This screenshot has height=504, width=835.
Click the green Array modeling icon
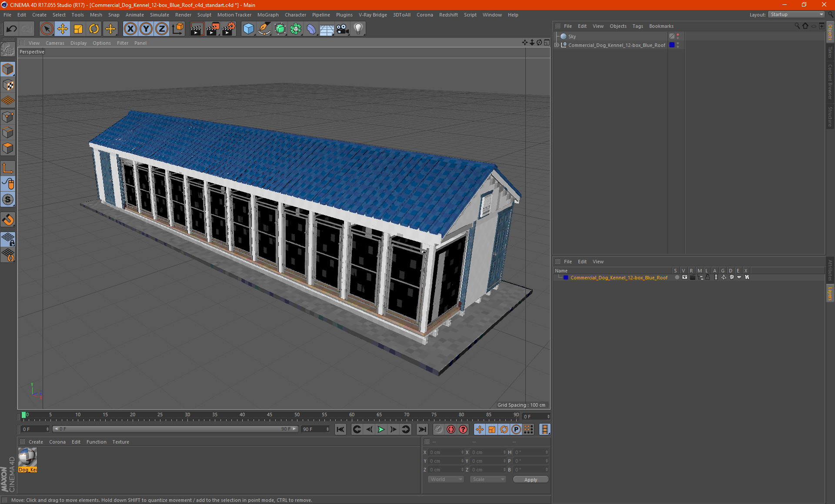point(296,29)
